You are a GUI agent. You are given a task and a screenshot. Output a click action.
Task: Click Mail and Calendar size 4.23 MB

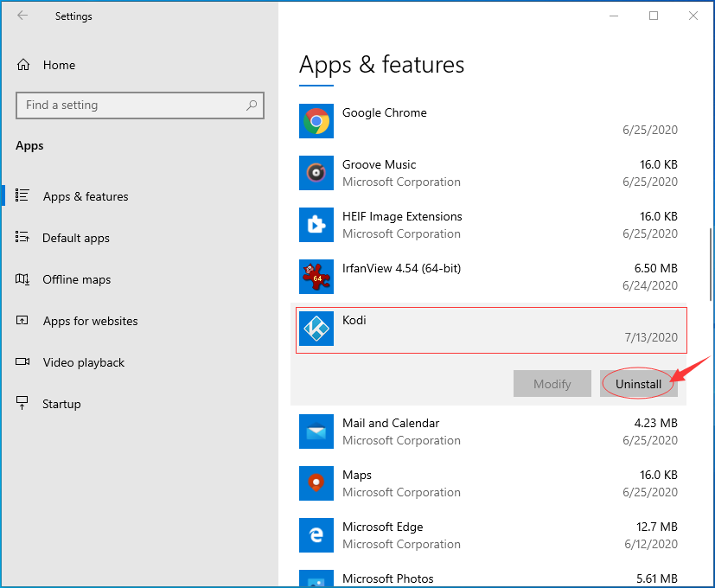(655, 423)
